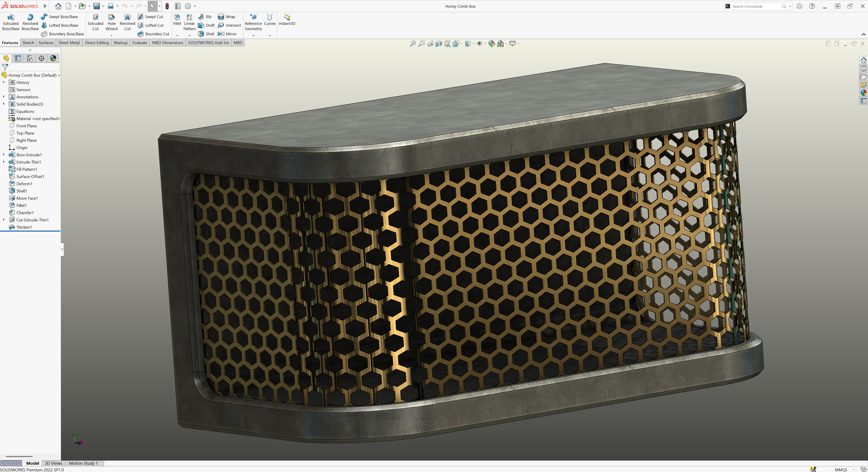Switch to the Evaluate tab
Viewport: 868px width, 472px height.
[140, 43]
